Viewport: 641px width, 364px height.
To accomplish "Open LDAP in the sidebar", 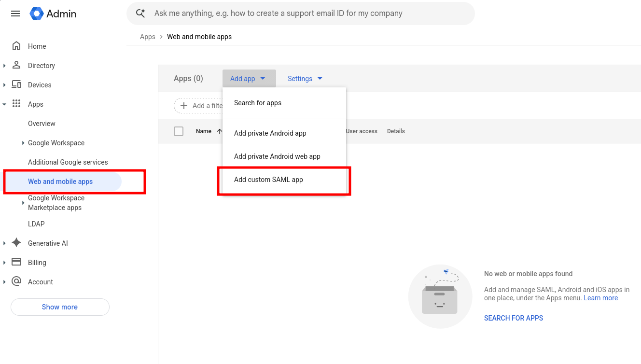I will 36,224.
